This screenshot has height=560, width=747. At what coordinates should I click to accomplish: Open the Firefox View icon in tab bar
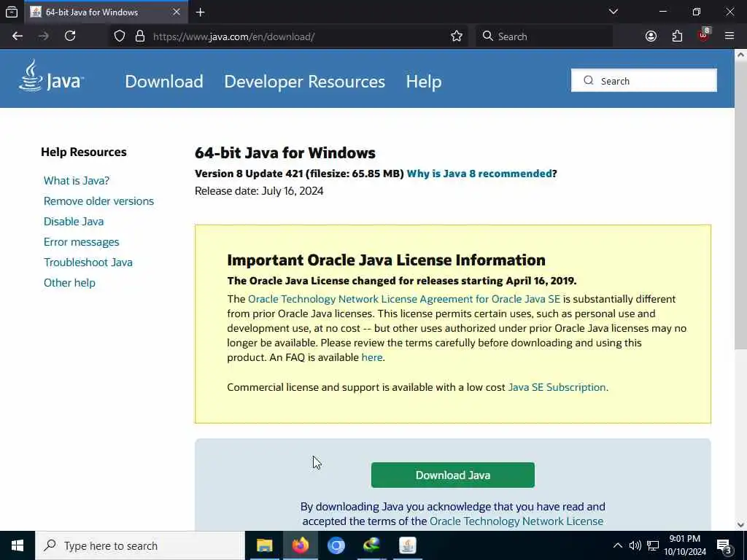coord(12,12)
